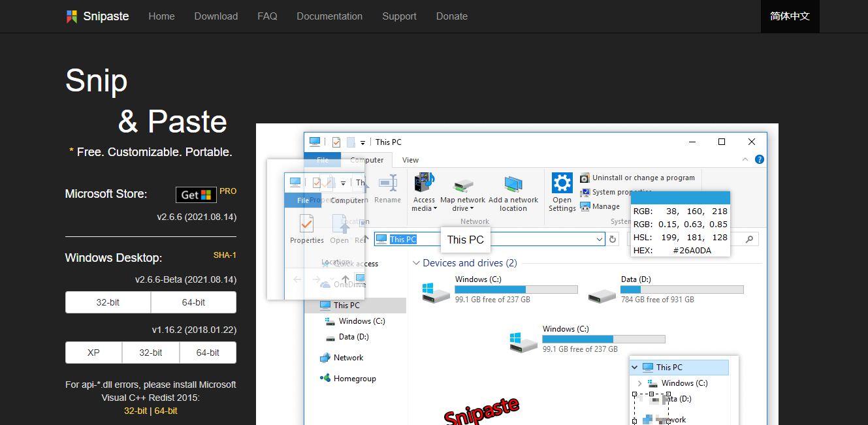
Task: Select This PC in Explorer navigation pane
Action: (355, 305)
